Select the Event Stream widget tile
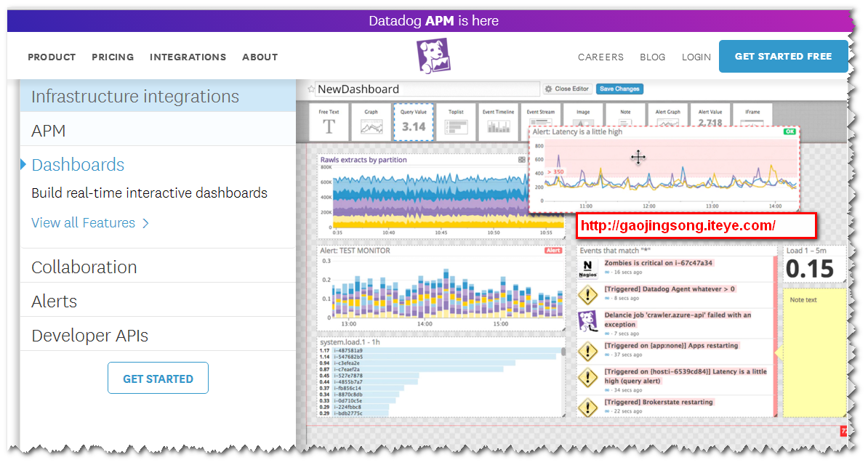 click(x=540, y=115)
